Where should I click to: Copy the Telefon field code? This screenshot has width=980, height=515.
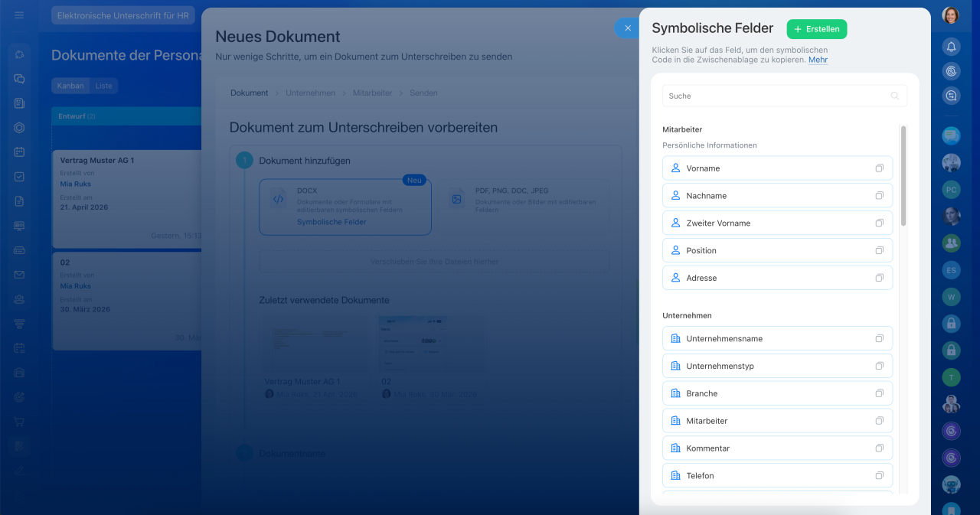pyautogui.click(x=879, y=475)
